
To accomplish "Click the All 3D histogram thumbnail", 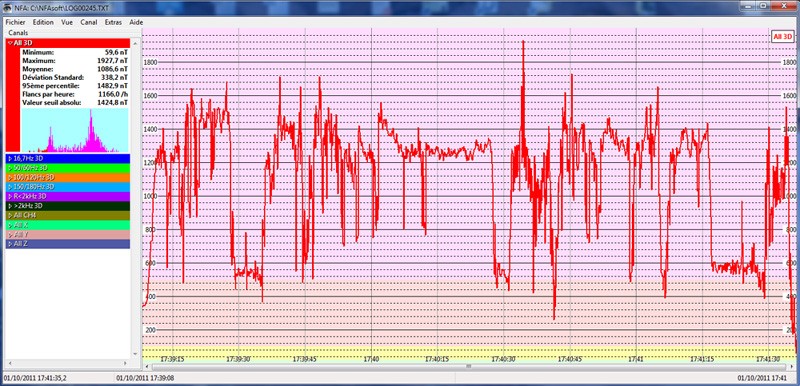I will (x=75, y=130).
